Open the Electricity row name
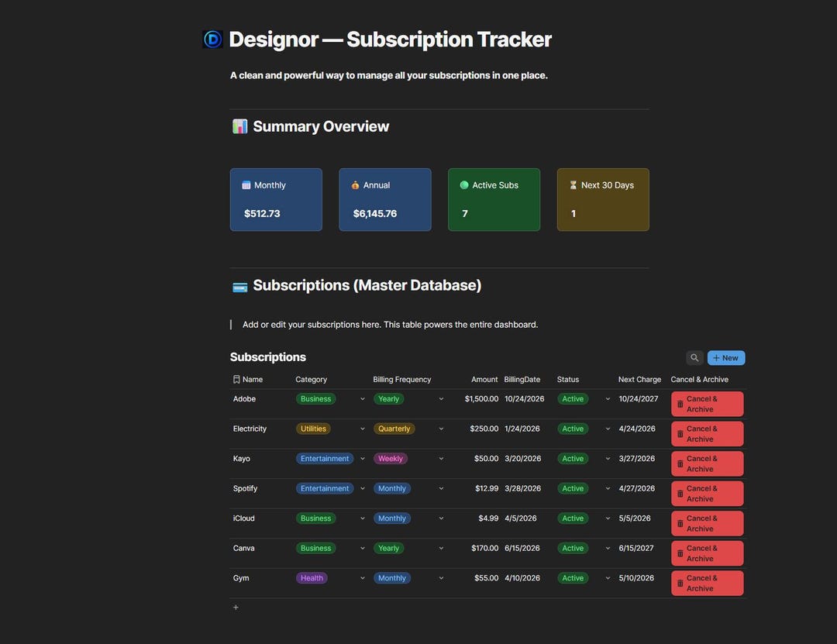 click(x=250, y=429)
